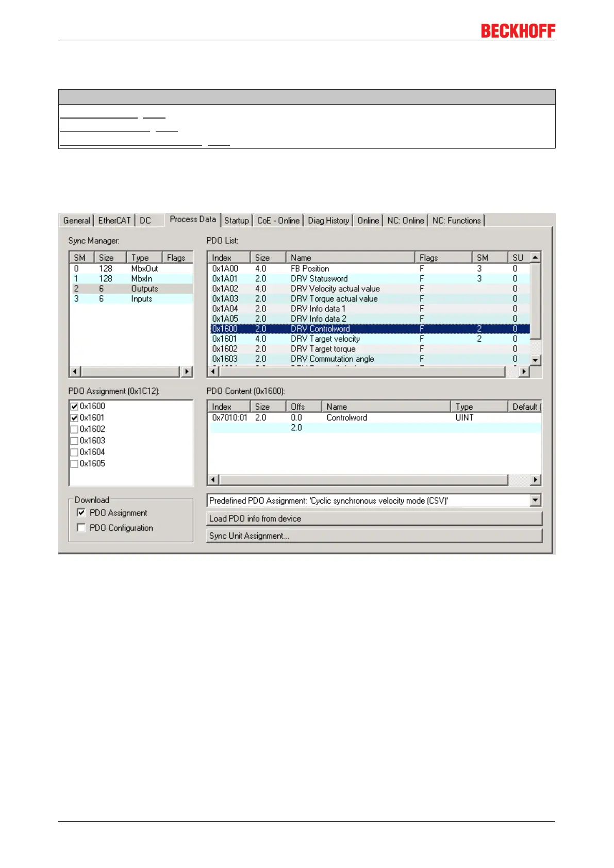Click PDO Content left scroll arrow
Image resolution: width=614 pixels, height=868 pixels.
(213, 480)
